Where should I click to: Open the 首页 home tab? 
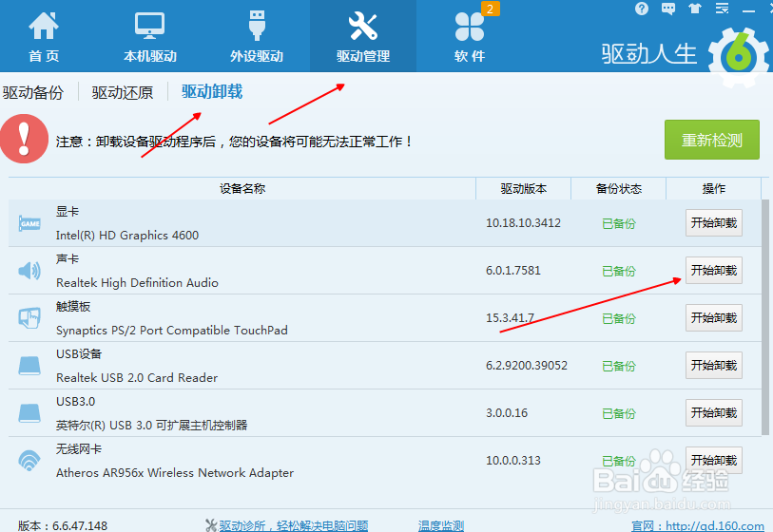tap(44, 36)
